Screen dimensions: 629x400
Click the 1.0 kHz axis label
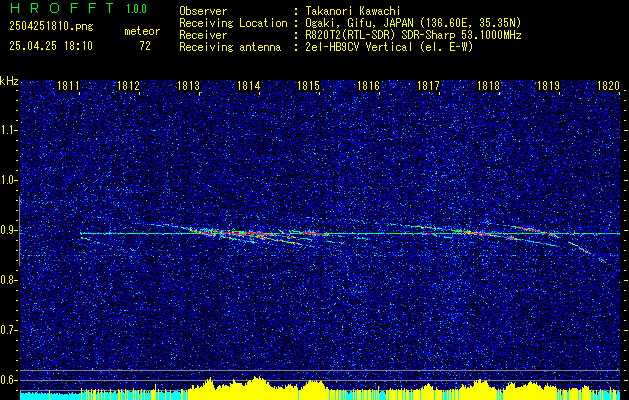[x=9, y=181]
